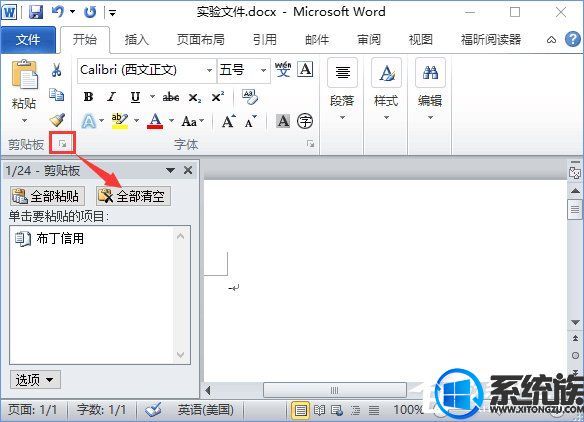Toggle Bold formatting
Image resolution: width=584 pixels, height=422 pixels.
coord(88,97)
